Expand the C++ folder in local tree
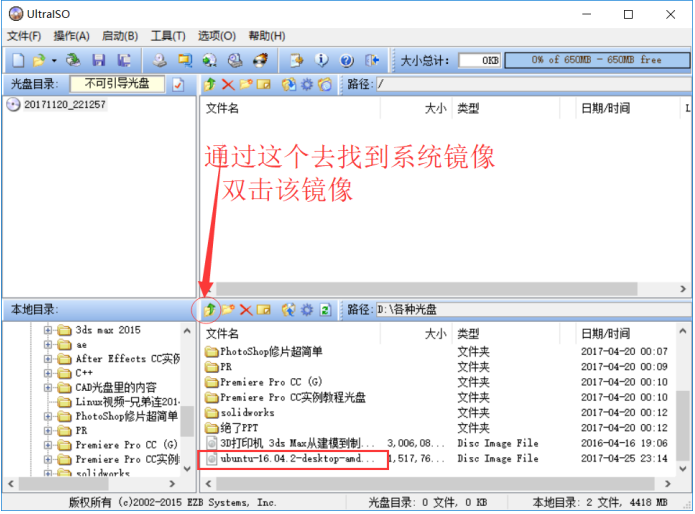The width and height of the screenshot is (695, 514). click(48, 373)
